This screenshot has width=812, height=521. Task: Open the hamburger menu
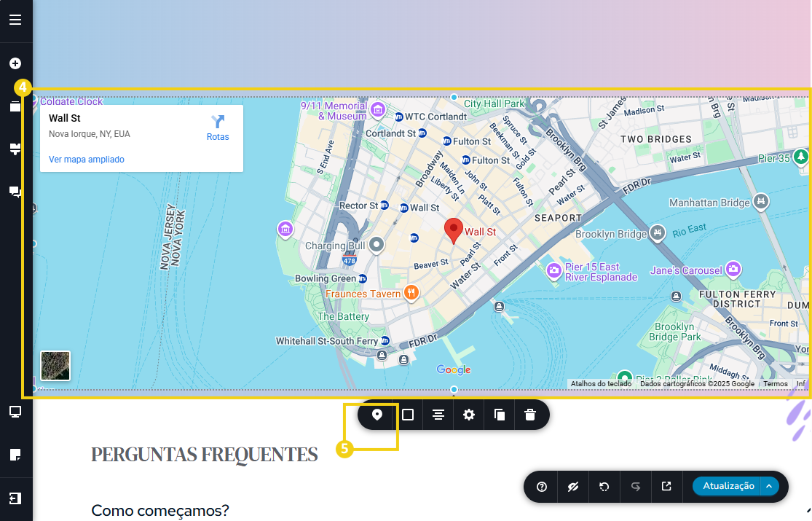[15, 20]
